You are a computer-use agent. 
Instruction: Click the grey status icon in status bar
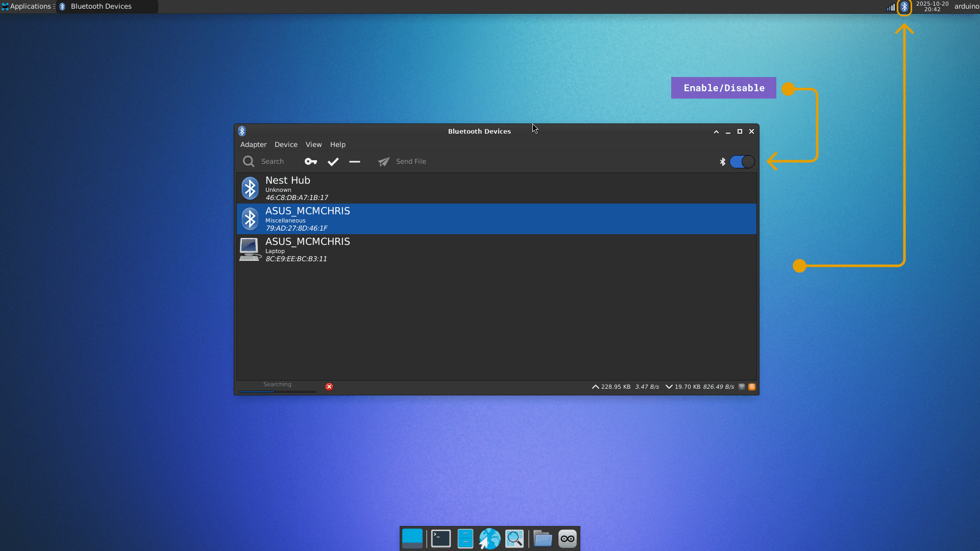coord(742,387)
